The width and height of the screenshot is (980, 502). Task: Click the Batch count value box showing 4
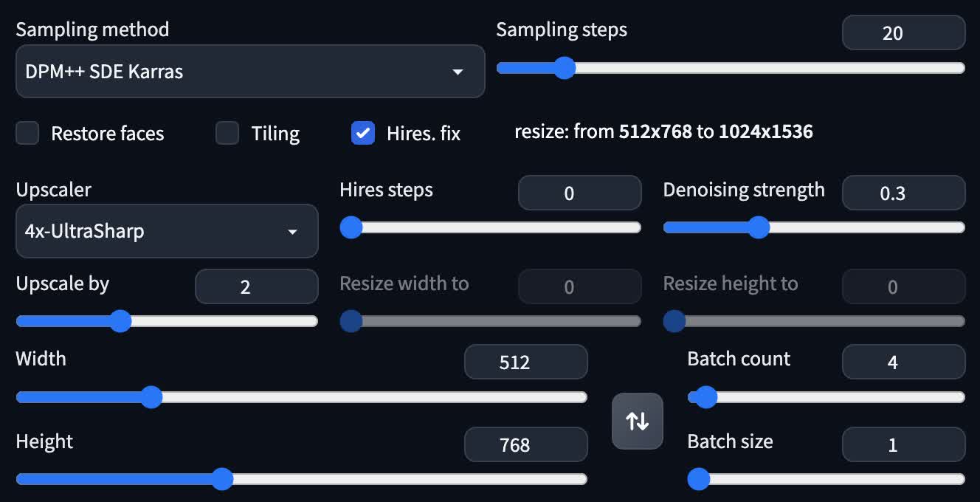(903, 362)
